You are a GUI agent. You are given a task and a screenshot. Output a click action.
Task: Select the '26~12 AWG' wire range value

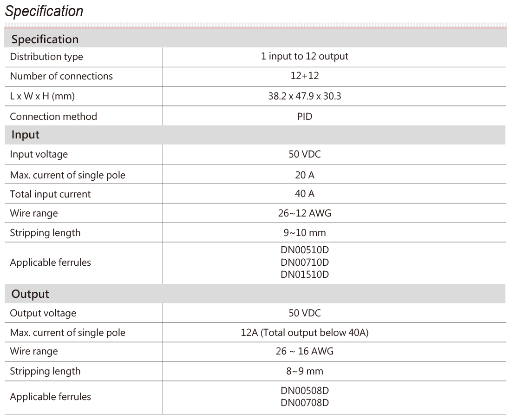[304, 213]
